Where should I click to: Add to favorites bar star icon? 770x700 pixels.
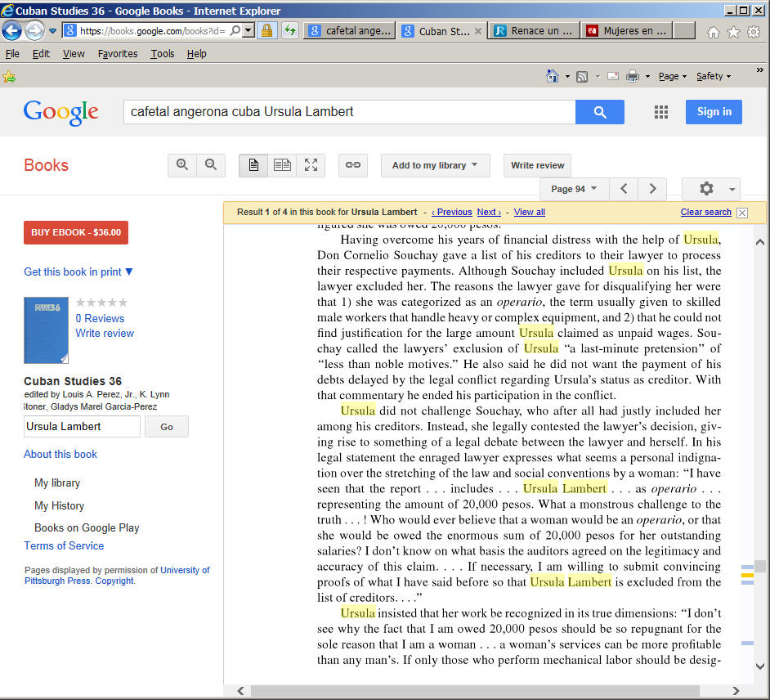click(x=9, y=77)
